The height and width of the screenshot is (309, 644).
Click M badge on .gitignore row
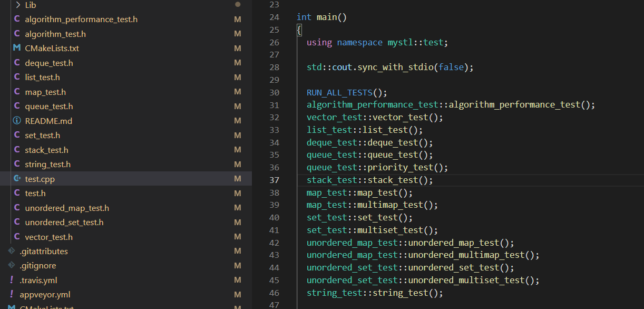coord(238,266)
